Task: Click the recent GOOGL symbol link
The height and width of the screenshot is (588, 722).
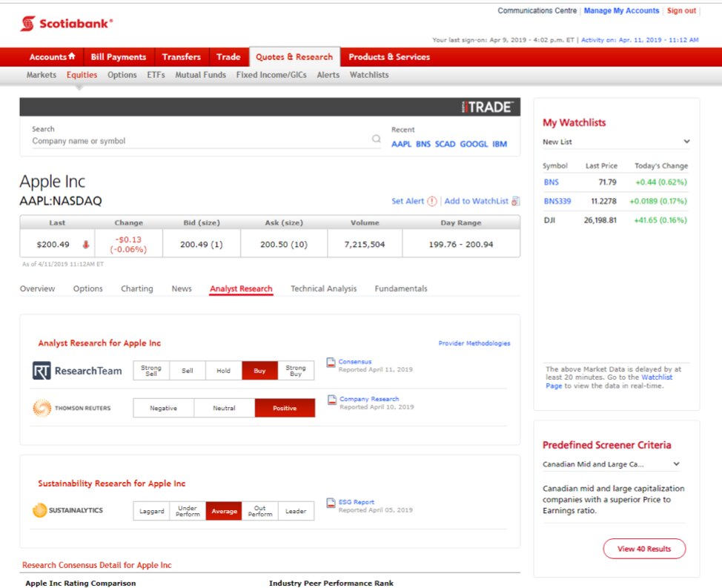Action: (474, 144)
